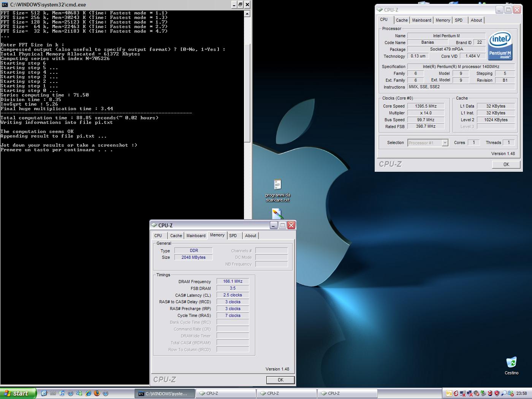The image size is (532, 399).
Task: Click the Intel Pentium M logo
Action: [500, 46]
